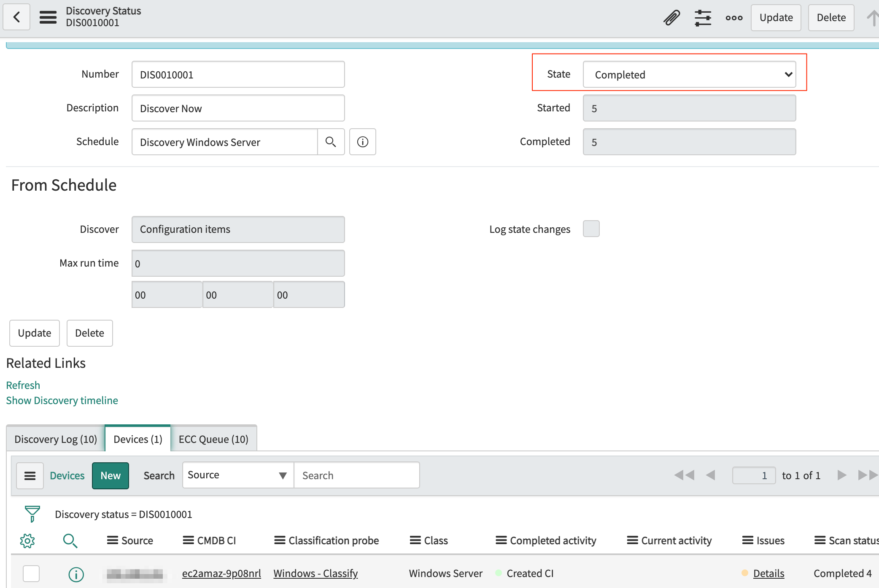
Task: Click the Show Discovery timeline link
Action: click(x=62, y=400)
